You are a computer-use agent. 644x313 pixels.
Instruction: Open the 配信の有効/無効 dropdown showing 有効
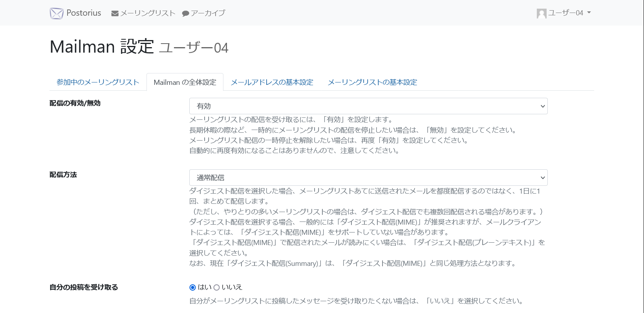pyautogui.click(x=368, y=106)
